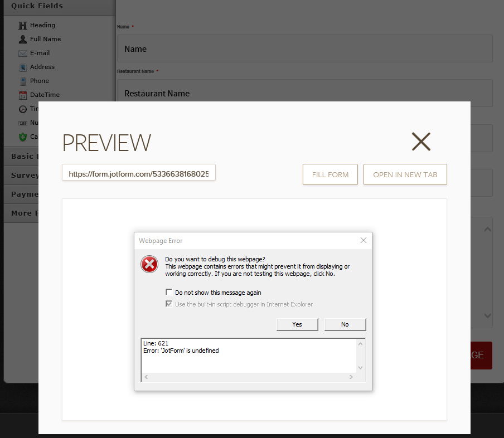Viewport: 504px width, 438px height.
Task: Add the Full Name field
Action: [45, 39]
